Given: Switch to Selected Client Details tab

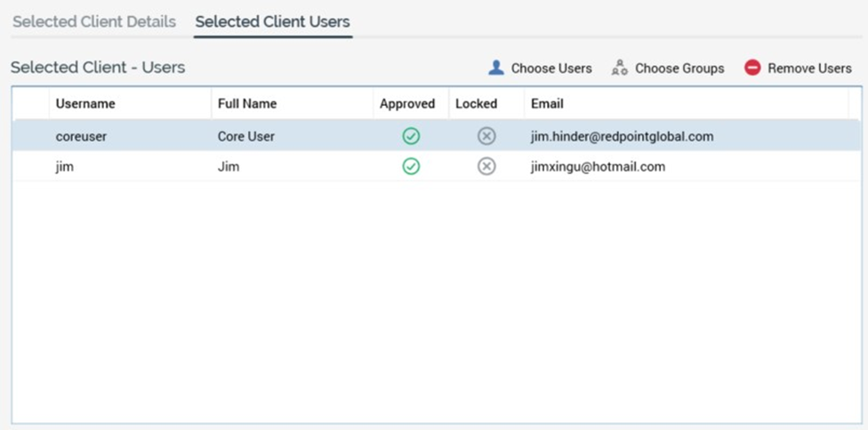Looking at the screenshot, I should [94, 21].
